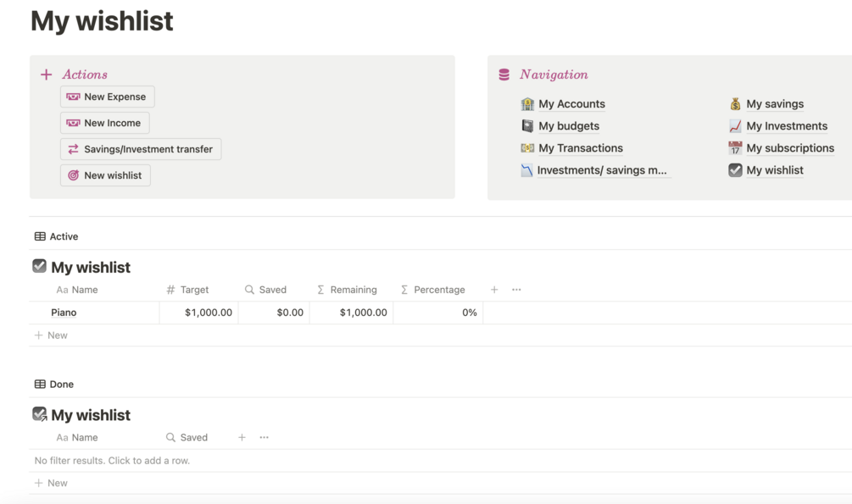Click the Investments/savings chart icon
The image size is (852, 504).
pos(527,170)
